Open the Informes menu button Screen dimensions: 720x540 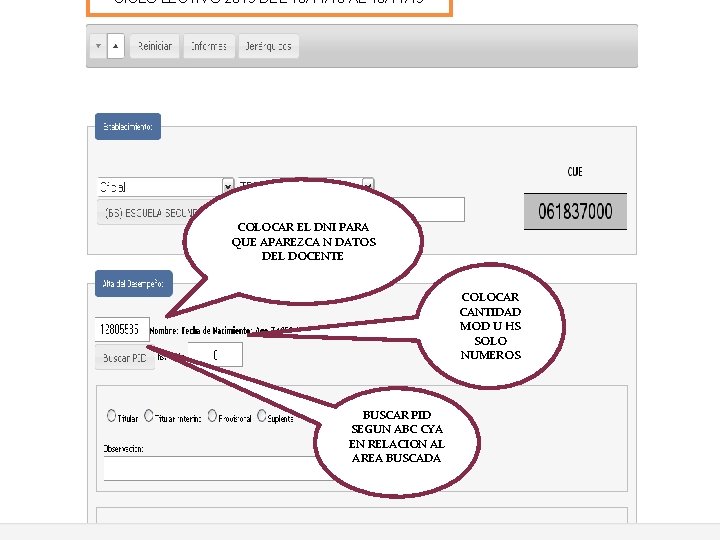[209, 46]
